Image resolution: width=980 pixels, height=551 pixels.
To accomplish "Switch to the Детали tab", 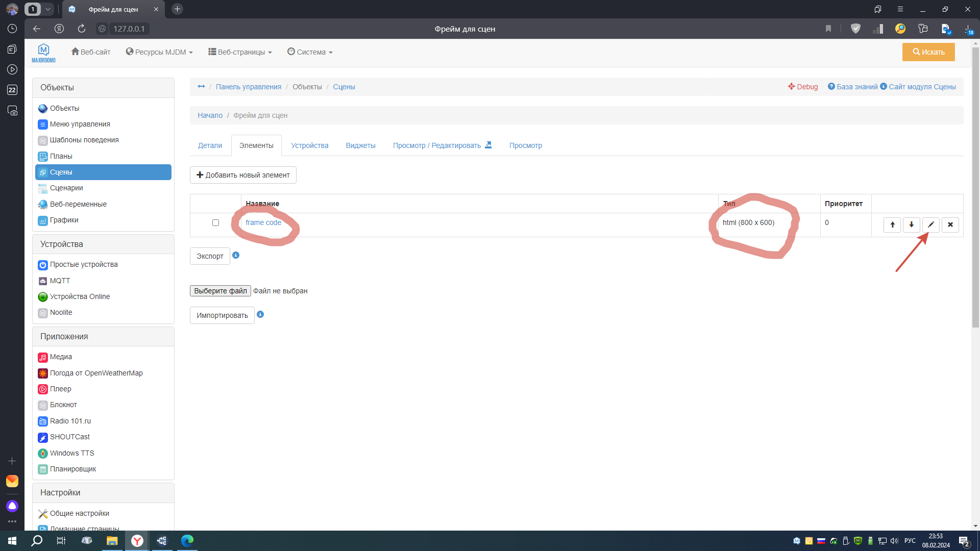I will coord(210,146).
